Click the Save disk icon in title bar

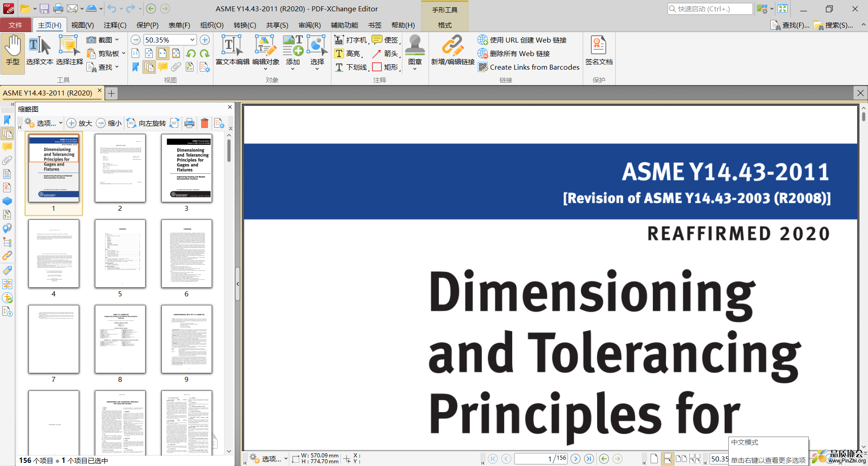44,9
